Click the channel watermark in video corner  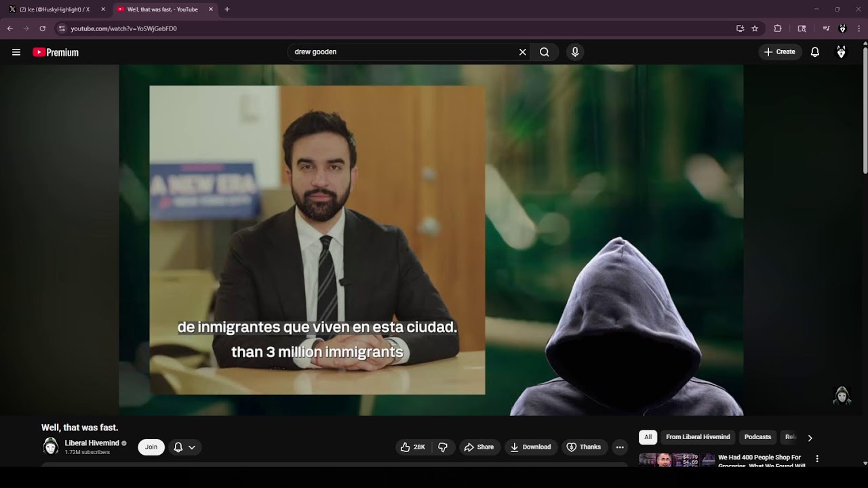point(842,396)
